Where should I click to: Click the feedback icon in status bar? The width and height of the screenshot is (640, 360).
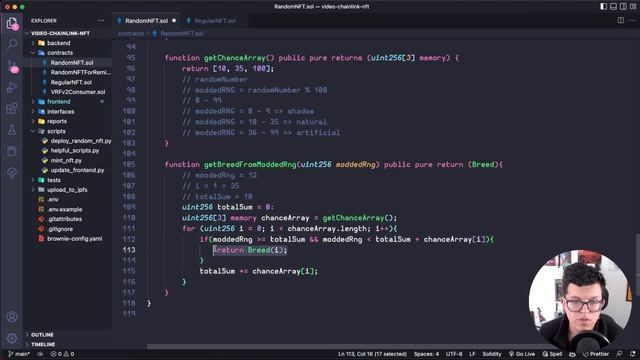coord(619,354)
